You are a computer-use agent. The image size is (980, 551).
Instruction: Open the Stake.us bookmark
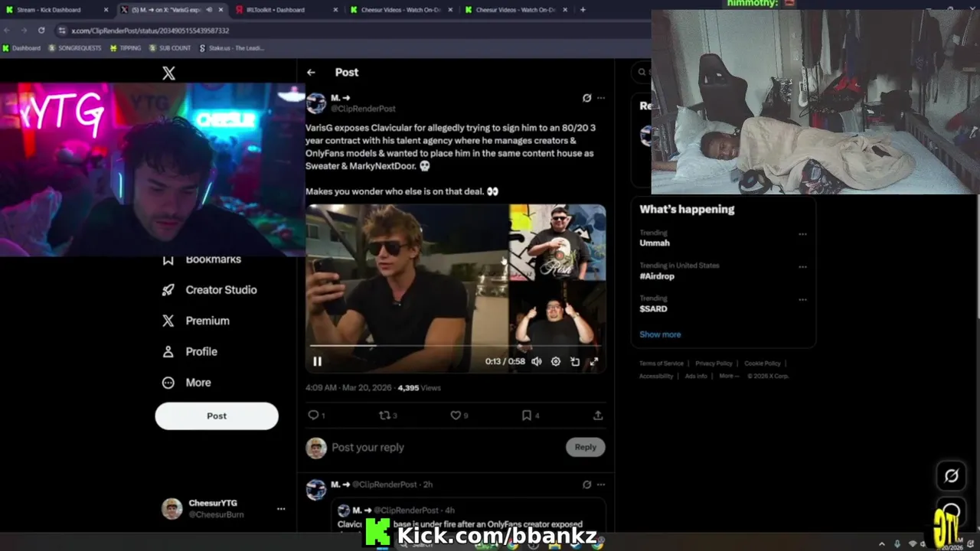point(231,48)
